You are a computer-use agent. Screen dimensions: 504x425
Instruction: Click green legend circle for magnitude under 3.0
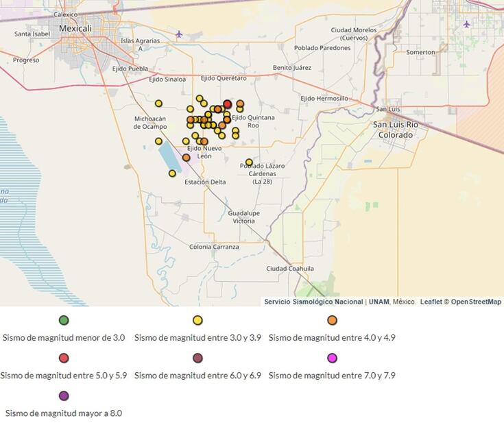pos(64,320)
